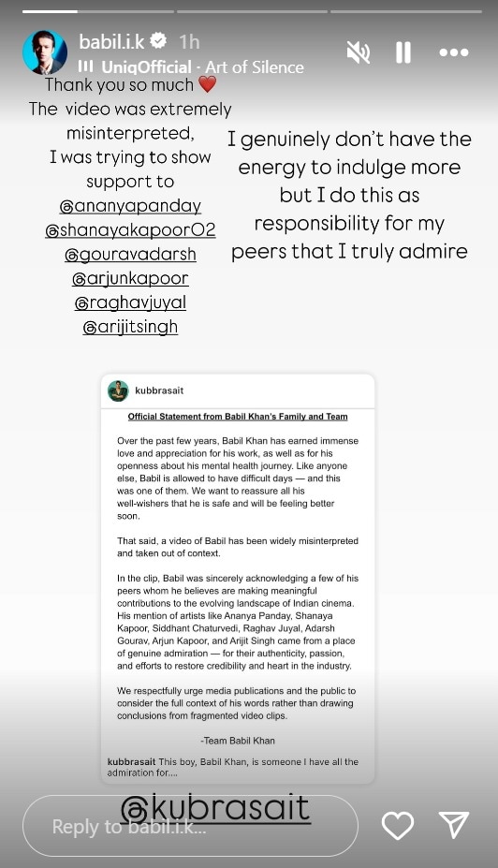Screen dimensions: 498x868
Task: Focus the Reply to babil.i.k field
Action: [190, 826]
